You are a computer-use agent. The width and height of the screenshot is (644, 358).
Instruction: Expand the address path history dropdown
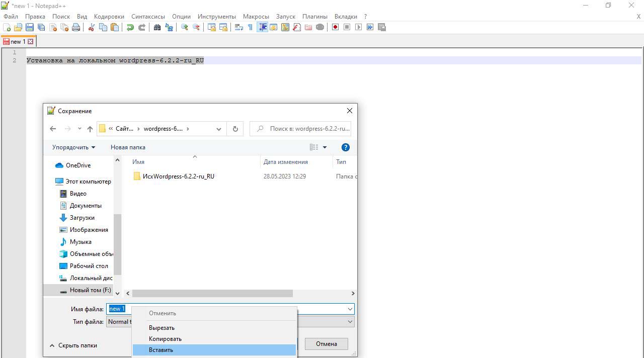218,129
